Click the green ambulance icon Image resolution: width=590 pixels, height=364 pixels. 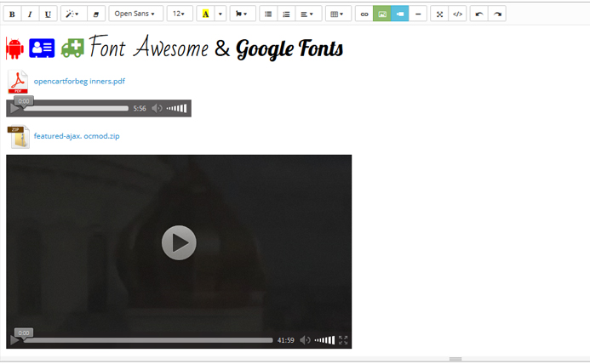tap(72, 48)
